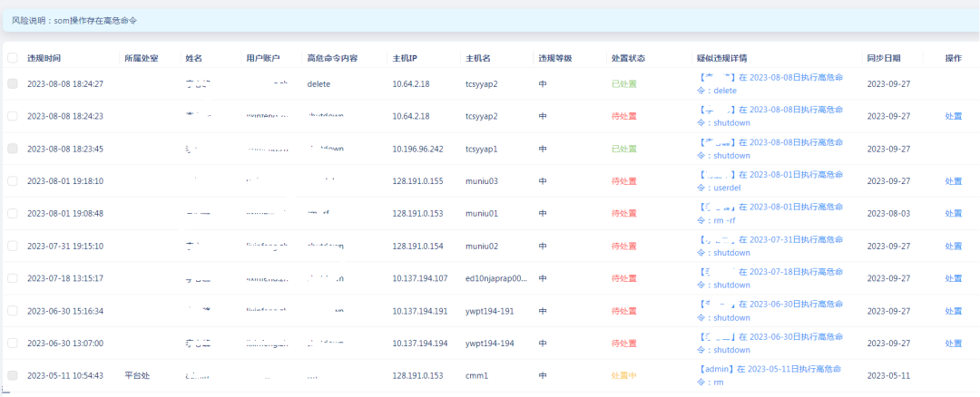Click the hostname ywpt194-191
The height and width of the screenshot is (397, 980).
[x=490, y=311]
